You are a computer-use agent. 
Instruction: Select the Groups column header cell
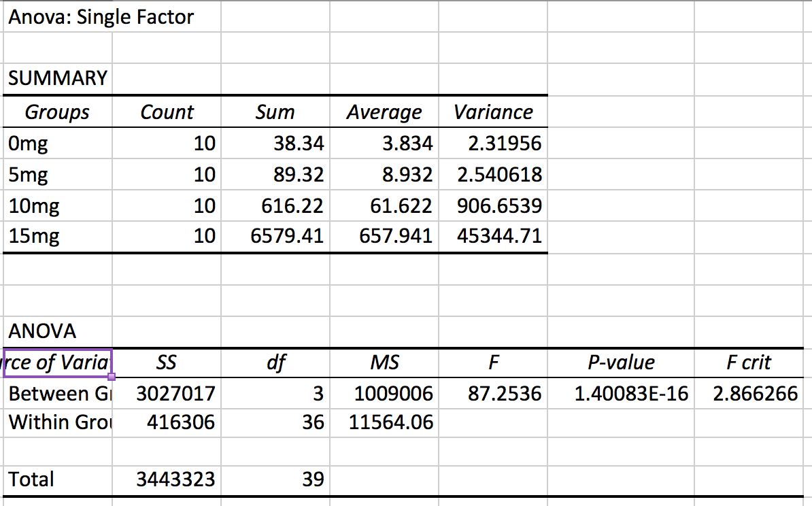57,112
